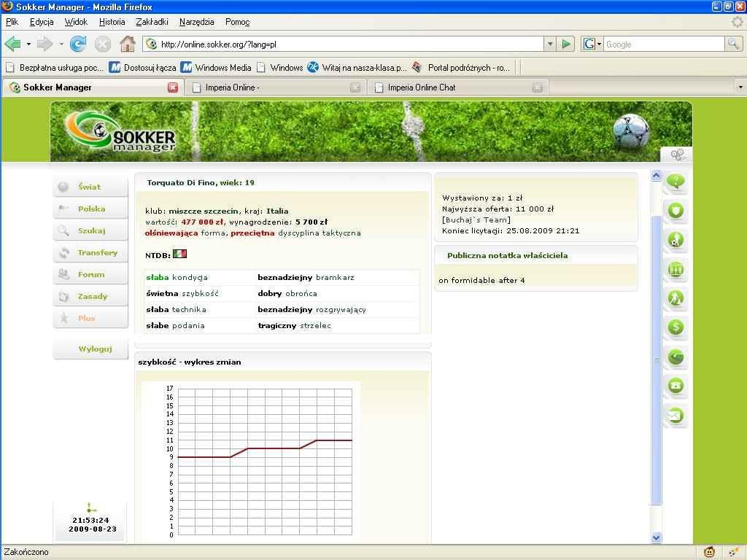
Task: Open the Zakładki menu
Action: 152,22
